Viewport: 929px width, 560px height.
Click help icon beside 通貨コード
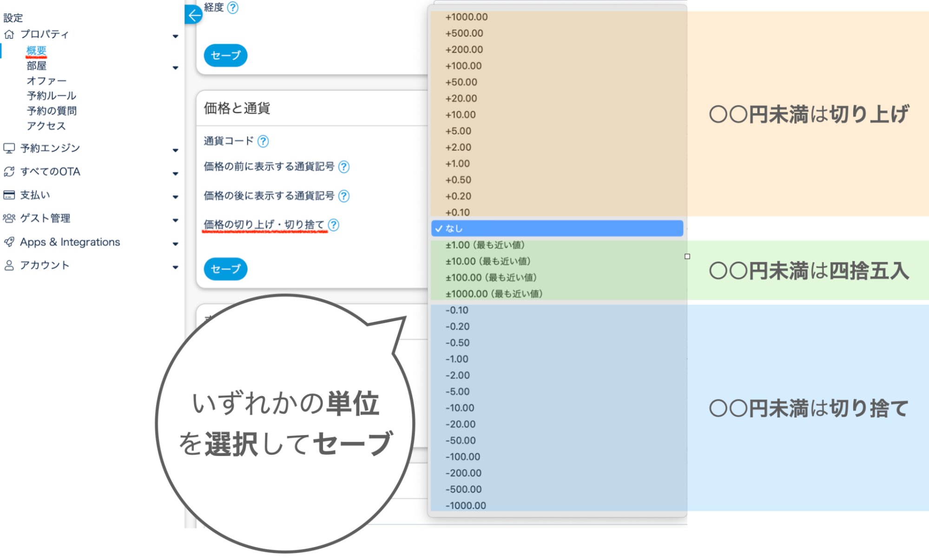click(263, 141)
